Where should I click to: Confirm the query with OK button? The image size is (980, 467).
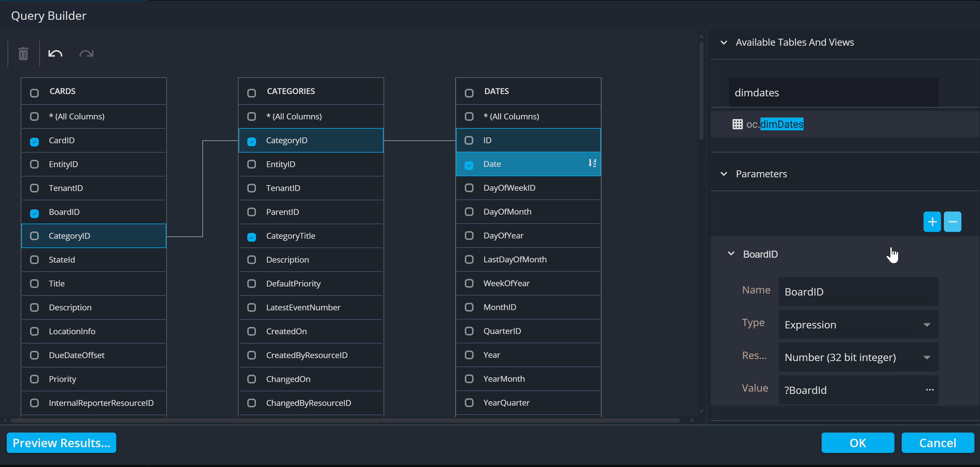pyautogui.click(x=857, y=443)
